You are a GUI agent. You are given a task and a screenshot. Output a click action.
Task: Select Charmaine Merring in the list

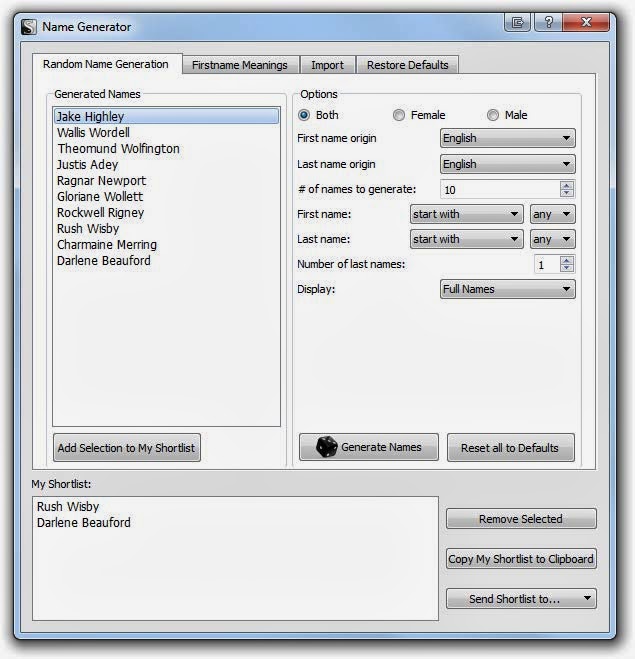pos(166,245)
